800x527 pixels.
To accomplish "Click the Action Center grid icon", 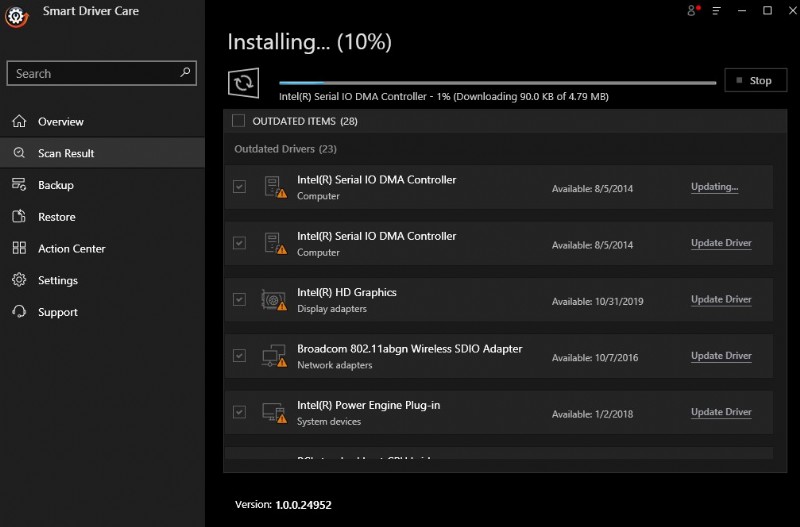I will (19, 248).
